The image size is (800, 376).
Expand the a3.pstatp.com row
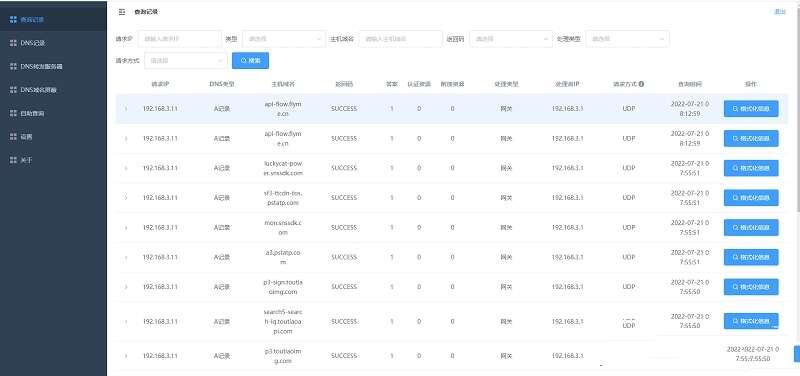(x=126, y=258)
